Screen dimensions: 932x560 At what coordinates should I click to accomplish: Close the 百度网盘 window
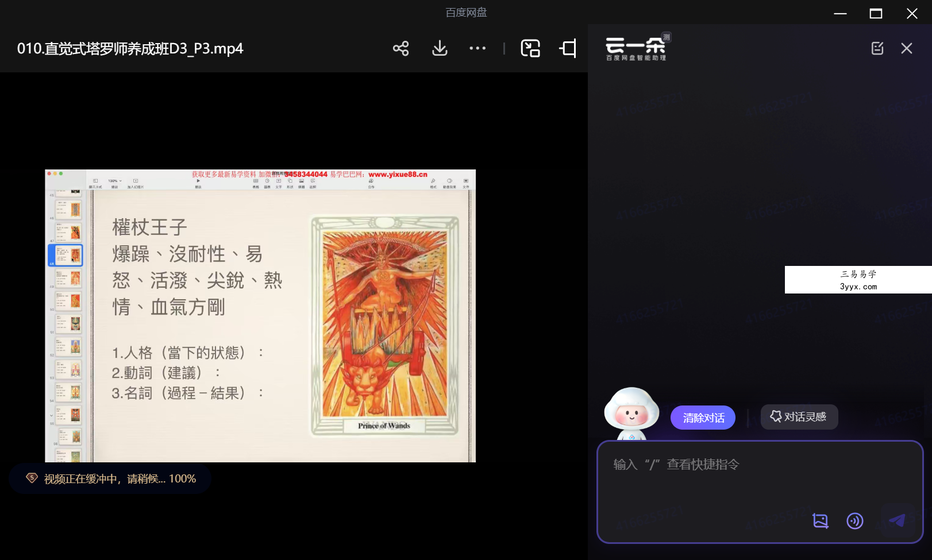tap(912, 13)
